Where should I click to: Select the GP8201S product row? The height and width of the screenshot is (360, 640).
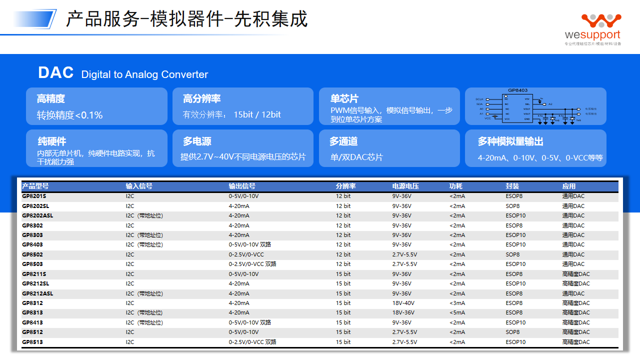click(320, 196)
